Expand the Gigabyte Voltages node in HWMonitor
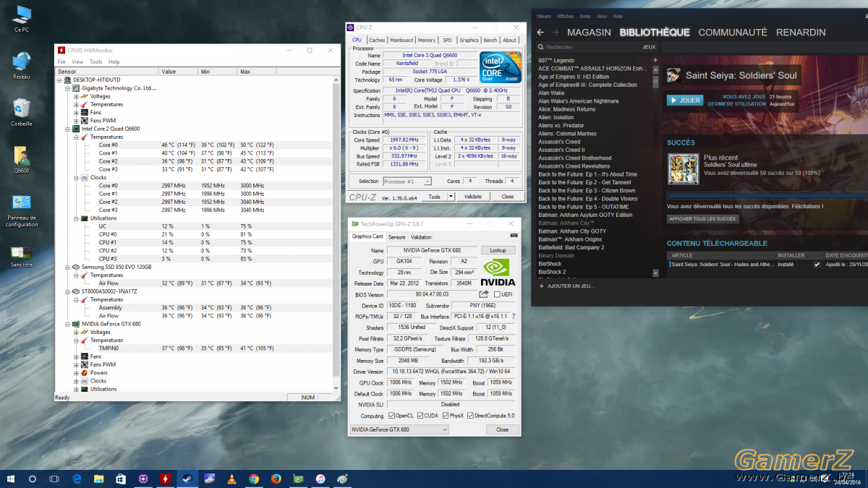This screenshot has width=868, height=488. pyautogui.click(x=76, y=96)
